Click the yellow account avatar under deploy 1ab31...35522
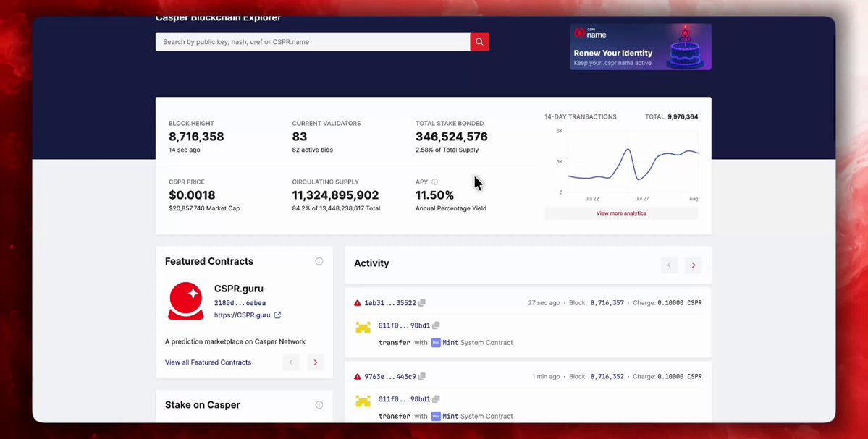The image size is (868, 439). 363,328
